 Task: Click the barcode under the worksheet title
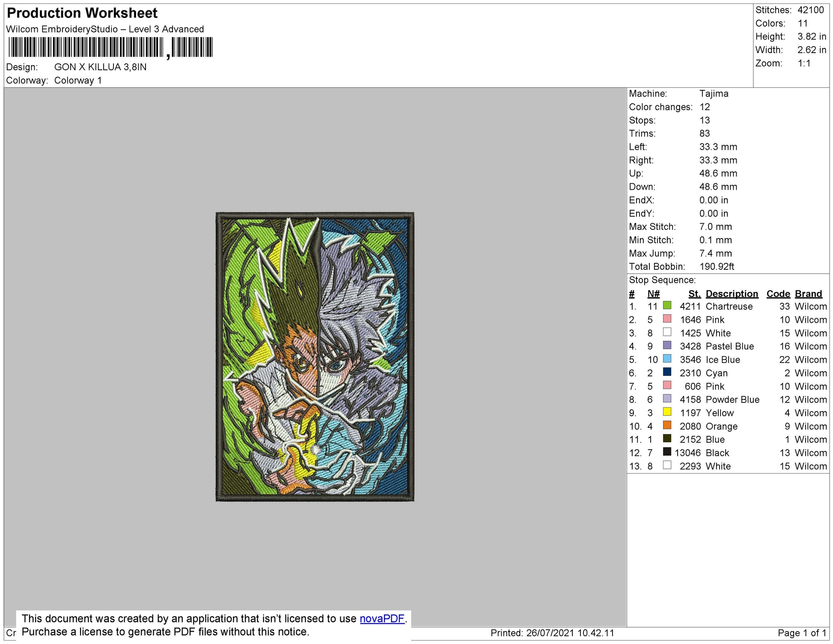click(x=110, y=47)
